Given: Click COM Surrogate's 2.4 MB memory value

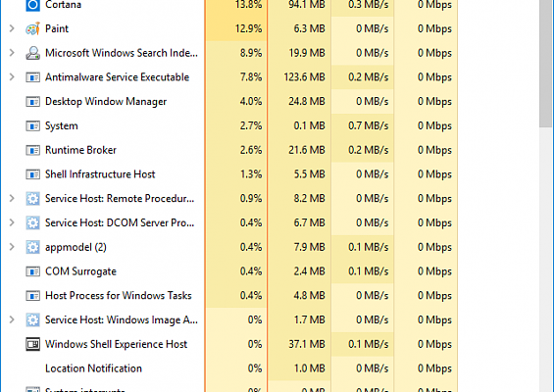Looking at the screenshot, I should click(309, 271).
